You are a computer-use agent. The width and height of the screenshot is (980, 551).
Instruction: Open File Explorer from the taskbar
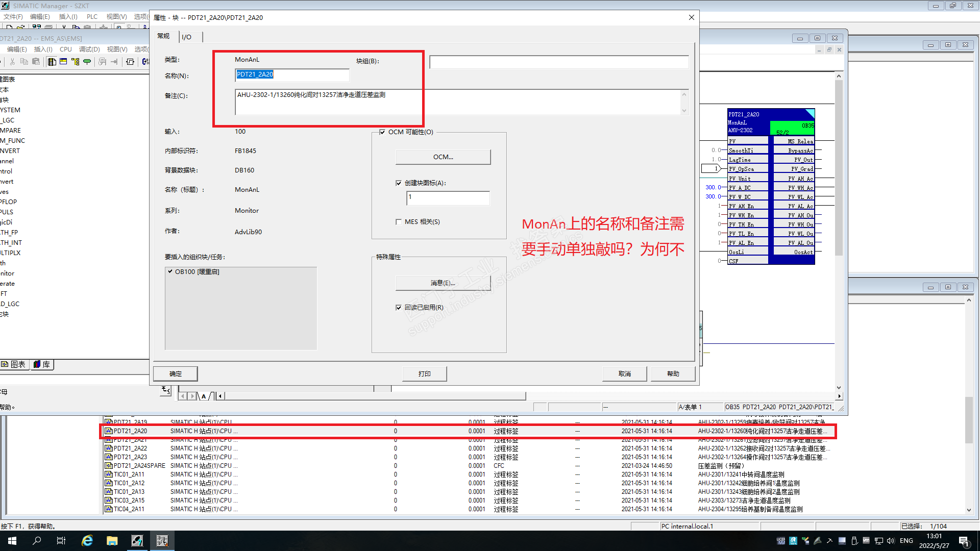point(112,541)
